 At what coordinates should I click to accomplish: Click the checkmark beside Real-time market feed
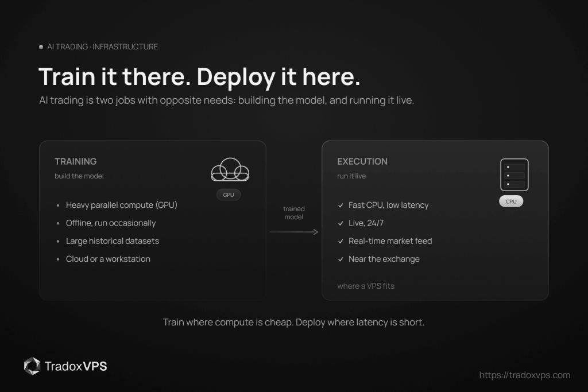(341, 241)
